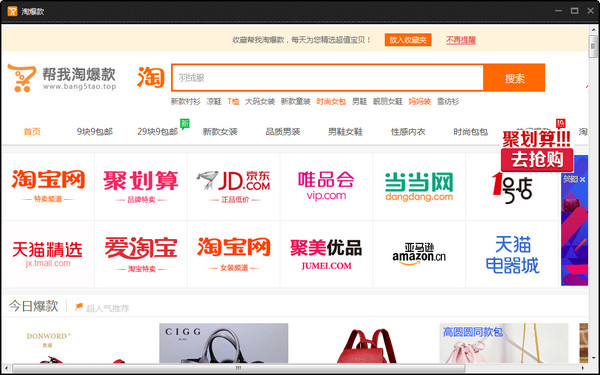Close the floating side ad with 关闭 ×
The height and width of the screenshot is (375, 600).
574,179
